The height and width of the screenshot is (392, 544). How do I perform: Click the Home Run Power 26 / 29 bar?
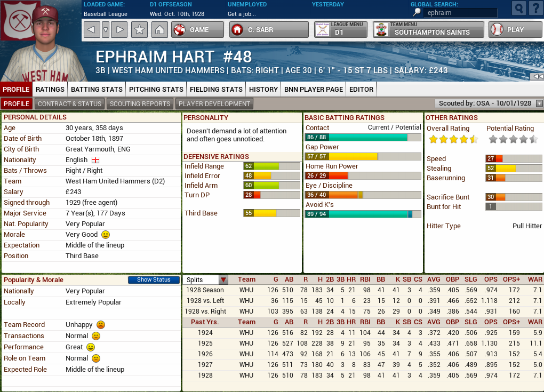pos(363,175)
